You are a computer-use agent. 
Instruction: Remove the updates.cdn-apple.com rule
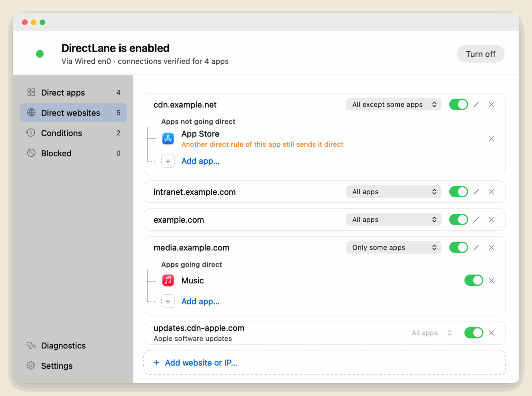pos(491,333)
